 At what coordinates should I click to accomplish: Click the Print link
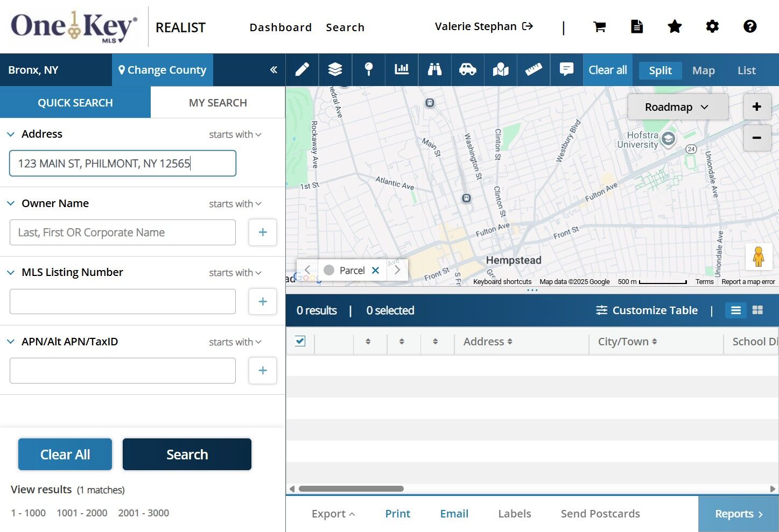[398, 514]
